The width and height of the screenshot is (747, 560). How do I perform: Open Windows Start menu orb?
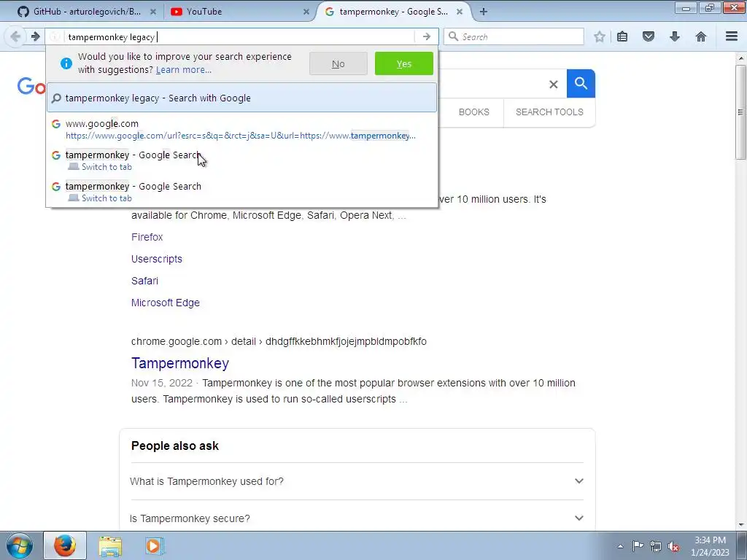19,545
